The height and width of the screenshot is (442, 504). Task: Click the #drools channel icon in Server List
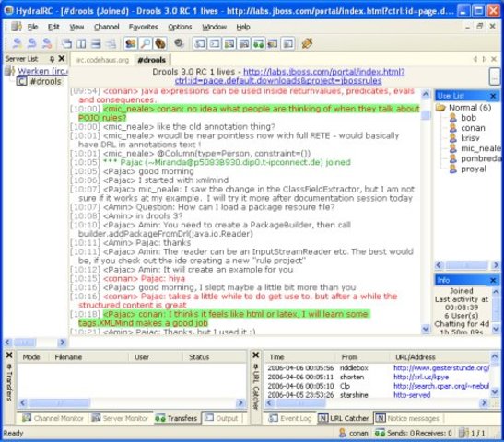point(21,81)
